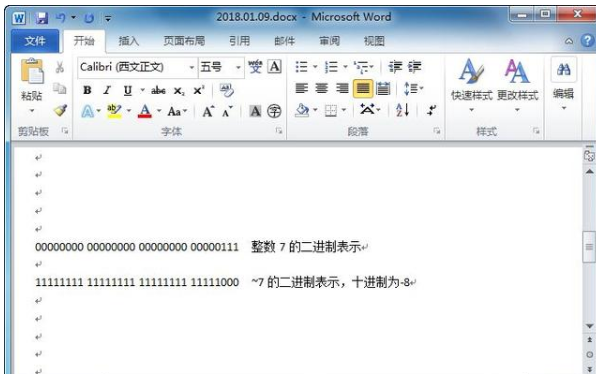The image size is (596, 374).
Task: Open Change Case Aa menu
Action: click(x=174, y=111)
